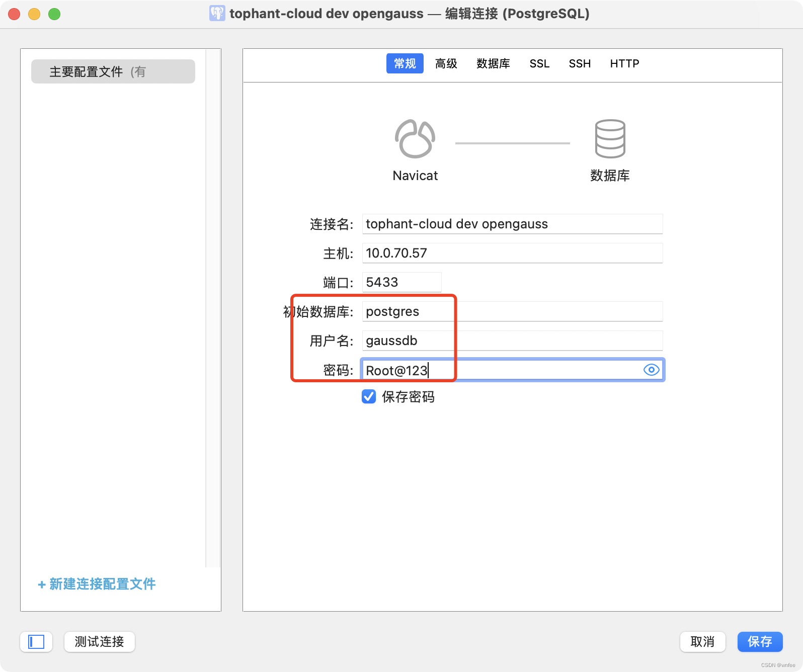The width and height of the screenshot is (803, 672).
Task: Select the 主要配置文件 profile item
Action: [x=113, y=71]
